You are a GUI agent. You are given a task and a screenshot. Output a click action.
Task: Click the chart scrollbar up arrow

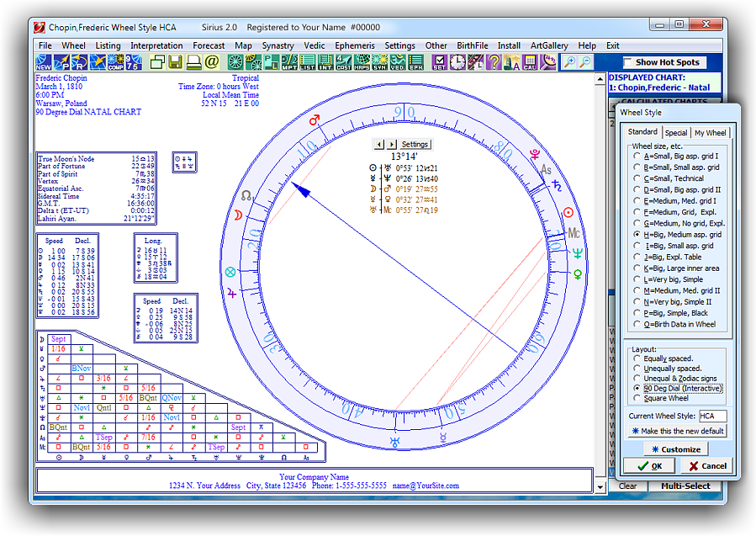pyautogui.click(x=600, y=78)
